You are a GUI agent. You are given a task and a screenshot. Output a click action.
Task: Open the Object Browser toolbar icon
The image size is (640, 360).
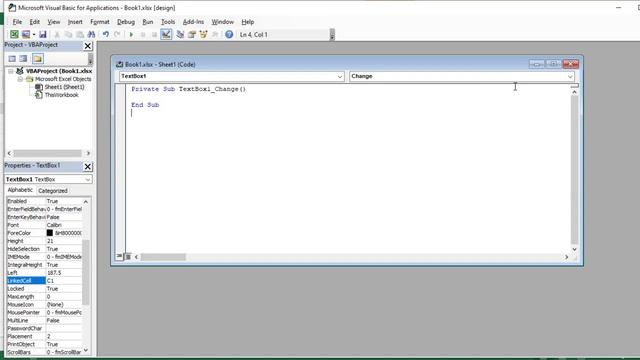[203, 35]
